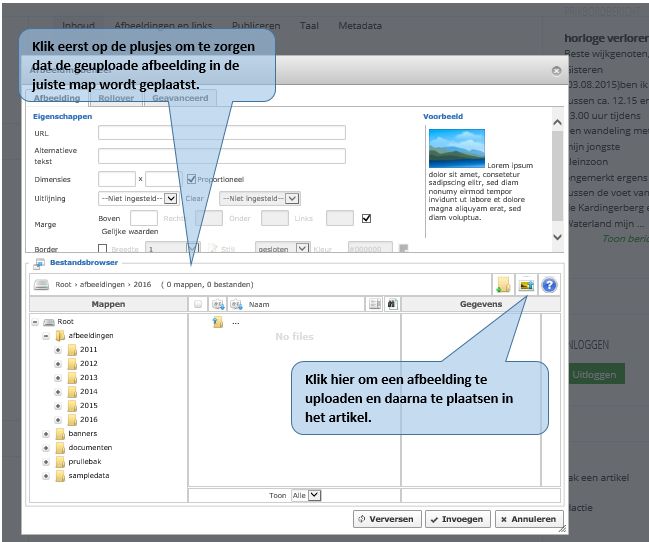Toggle the Proportioneel checkbox

click(x=192, y=179)
